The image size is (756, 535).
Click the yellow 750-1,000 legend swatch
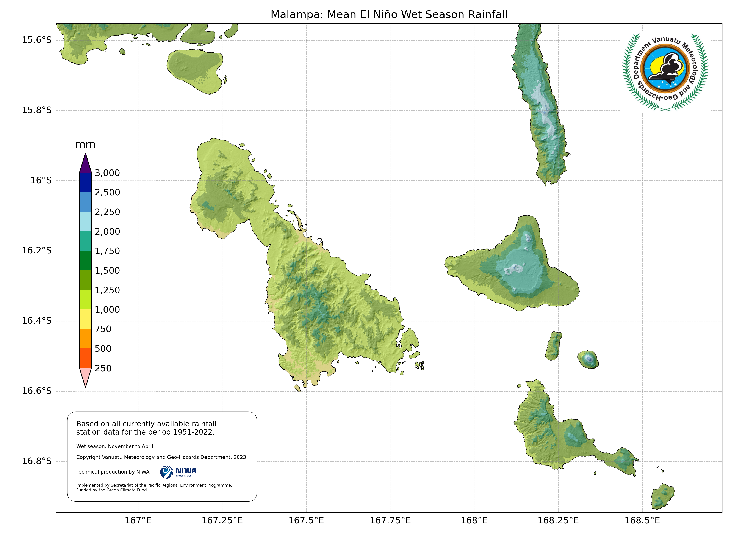[85, 319]
